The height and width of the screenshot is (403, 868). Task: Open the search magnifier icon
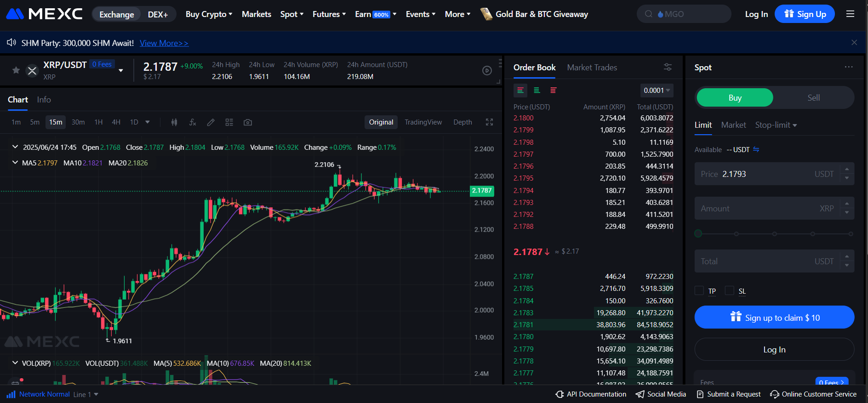click(649, 14)
